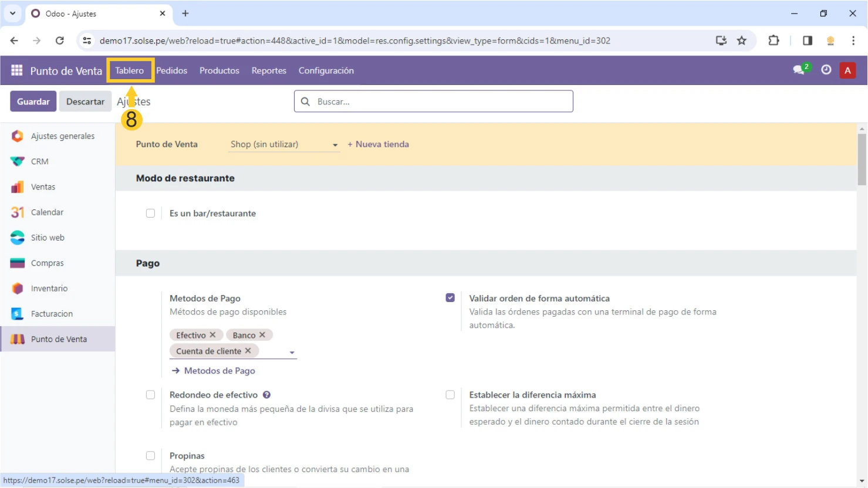Enable Establecer la diferencia máxima checkbox

tap(450, 395)
